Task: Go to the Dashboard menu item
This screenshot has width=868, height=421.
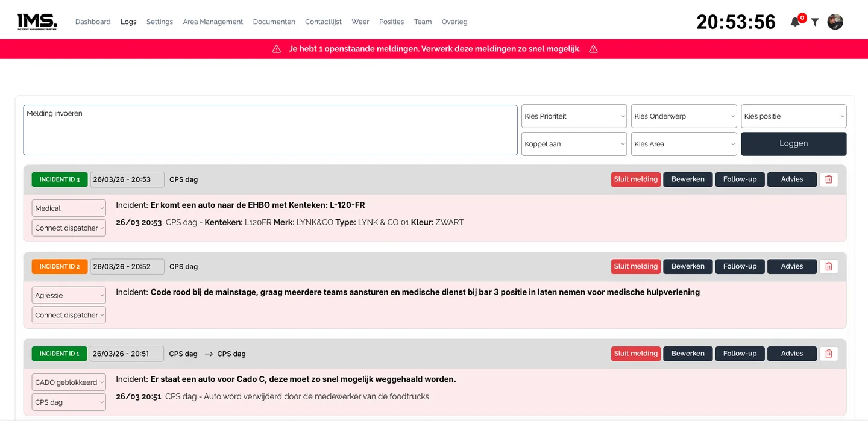Action: click(93, 22)
